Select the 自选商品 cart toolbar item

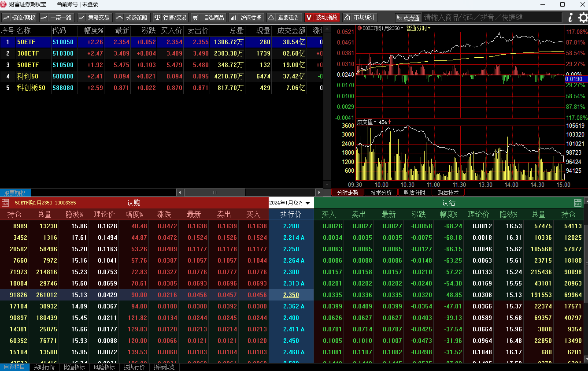click(x=209, y=18)
